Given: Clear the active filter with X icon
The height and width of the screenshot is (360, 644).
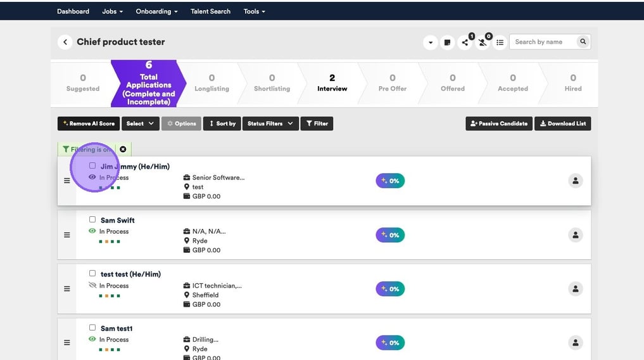Looking at the screenshot, I should pos(123,150).
